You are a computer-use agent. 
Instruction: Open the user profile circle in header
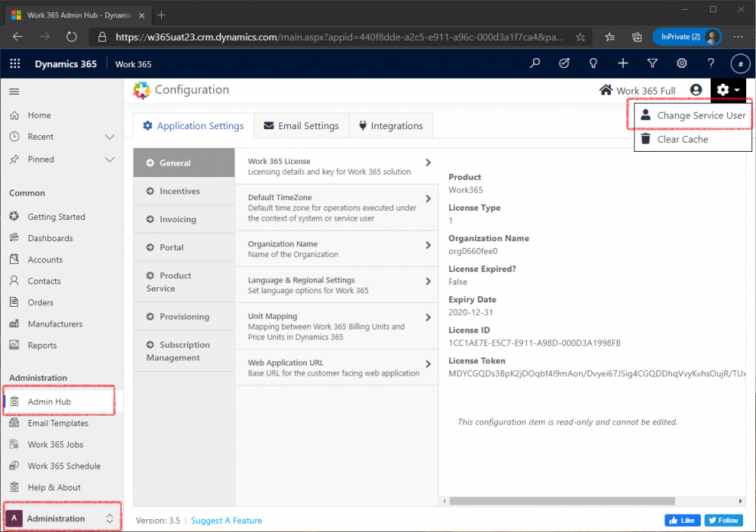(741, 63)
